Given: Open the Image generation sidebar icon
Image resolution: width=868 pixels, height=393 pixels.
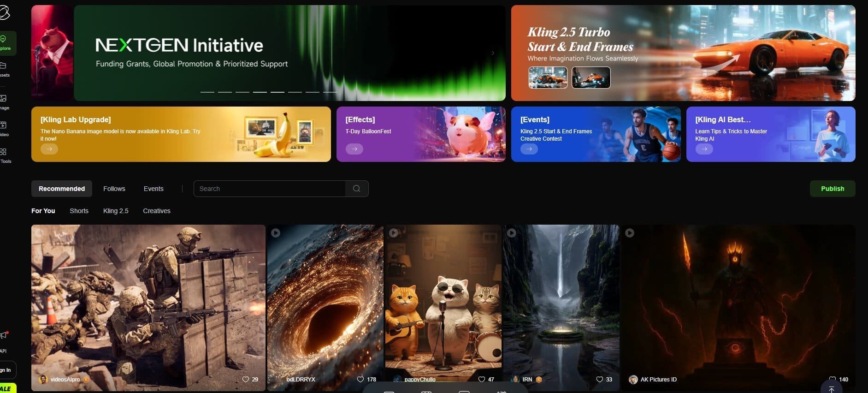Looking at the screenshot, I should [x=4, y=98].
